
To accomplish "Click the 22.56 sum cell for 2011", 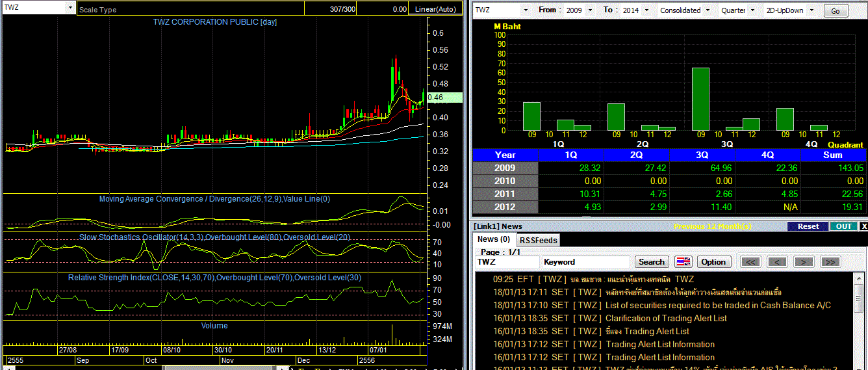I will [x=834, y=194].
